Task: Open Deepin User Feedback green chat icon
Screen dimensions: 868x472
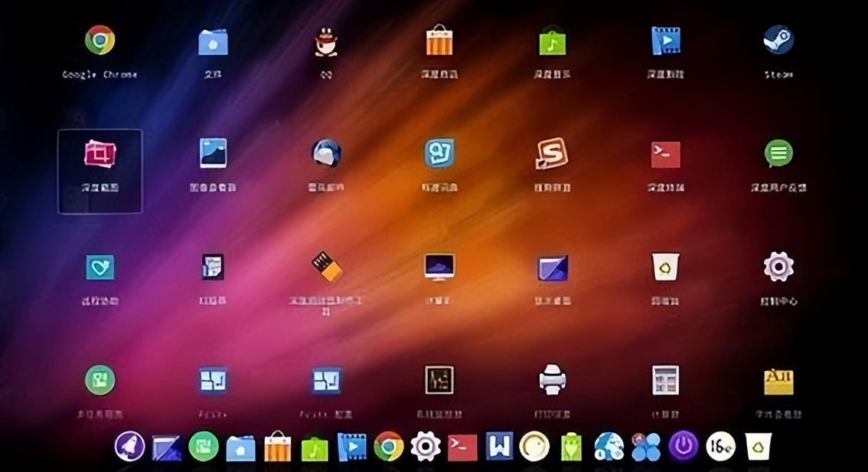Action: [778, 154]
